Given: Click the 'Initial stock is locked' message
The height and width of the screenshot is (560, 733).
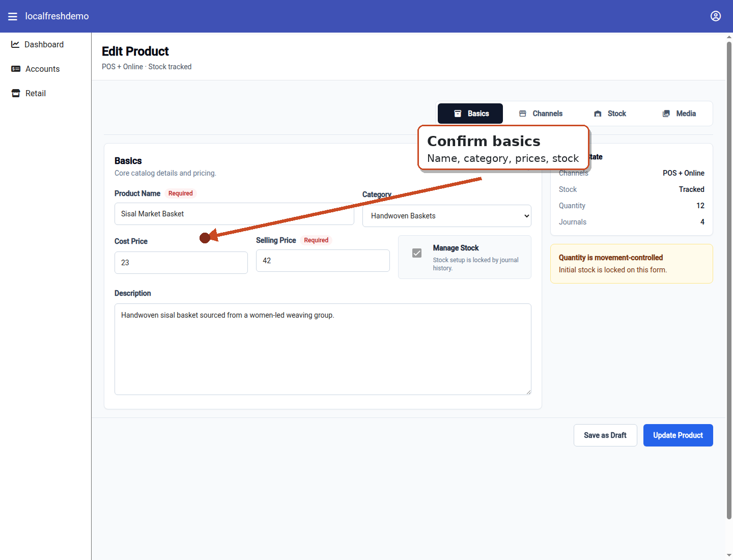Looking at the screenshot, I should tap(613, 270).
